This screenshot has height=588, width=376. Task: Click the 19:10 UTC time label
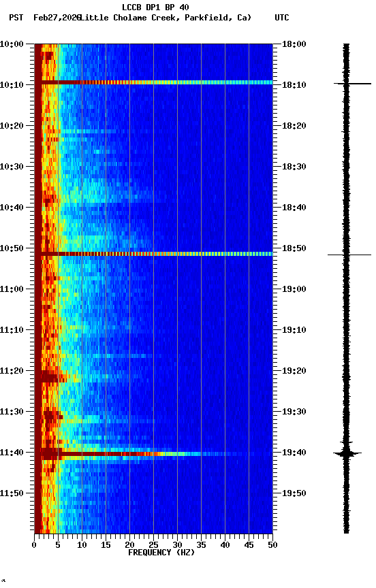coord(294,330)
